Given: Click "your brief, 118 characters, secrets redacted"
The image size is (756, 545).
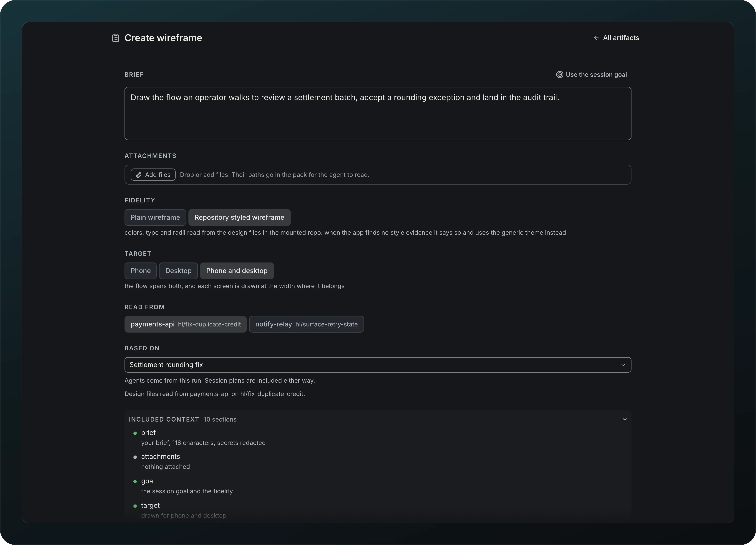Looking at the screenshot, I should tap(203, 443).
